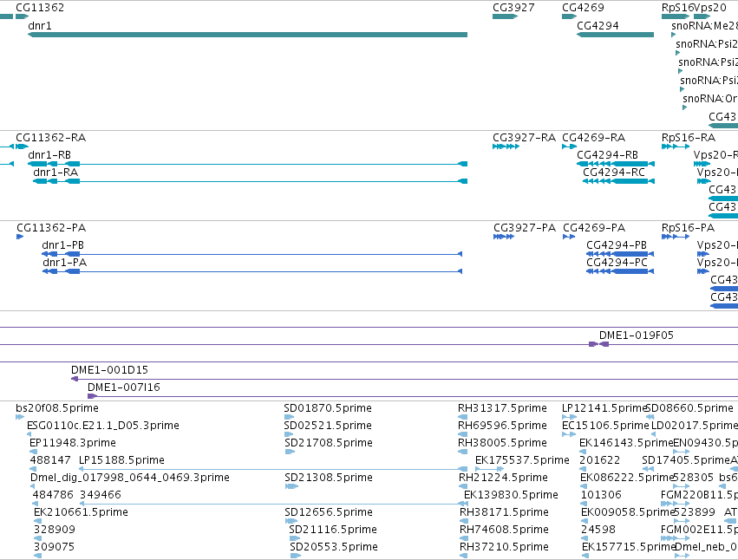Click the EK146143.5prime EST label

tap(626, 443)
